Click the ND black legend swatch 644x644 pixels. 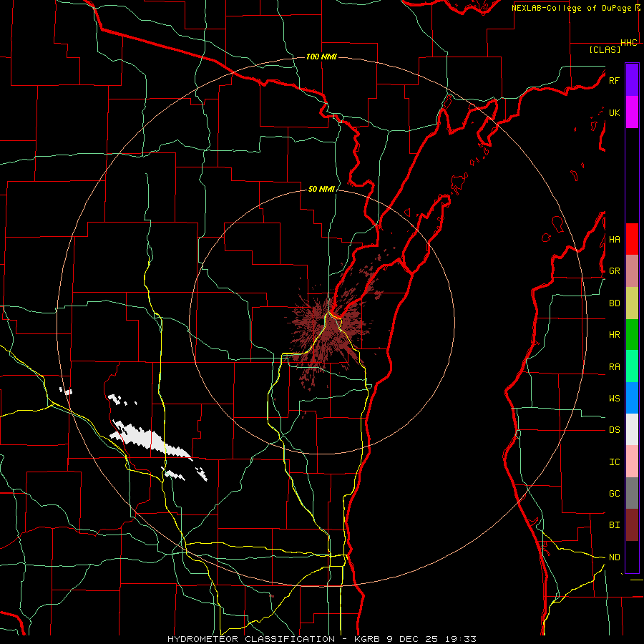(632, 557)
